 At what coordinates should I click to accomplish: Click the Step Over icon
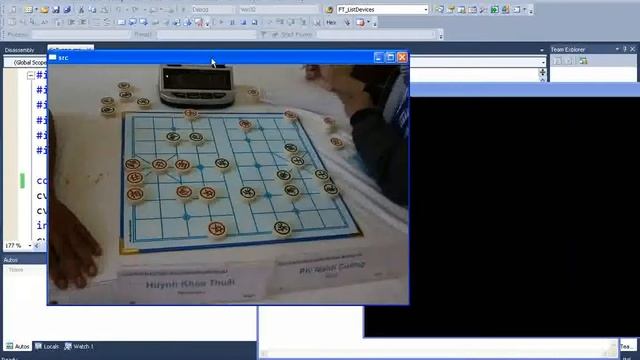[x=292, y=22]
